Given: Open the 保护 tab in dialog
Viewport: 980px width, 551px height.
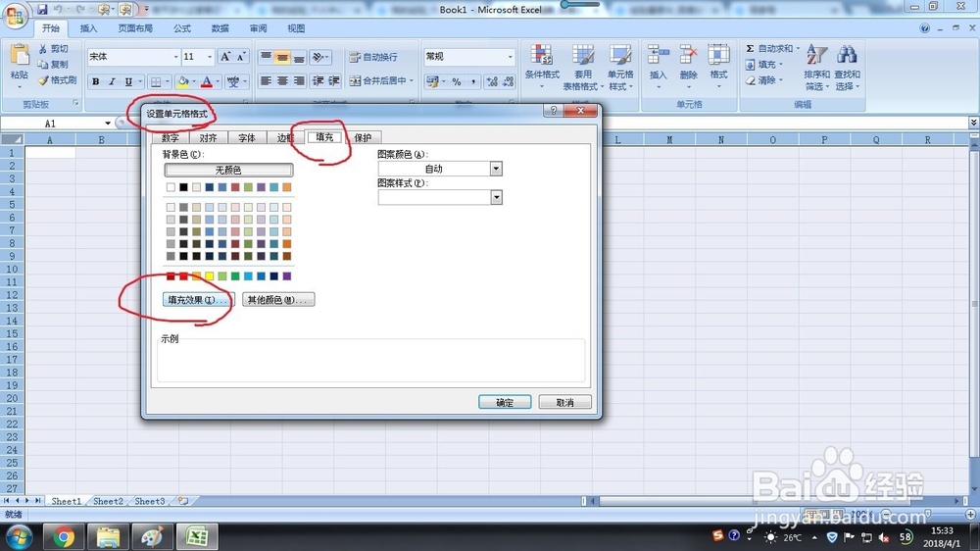Looking at the screenshot, I should coord(363,137).
